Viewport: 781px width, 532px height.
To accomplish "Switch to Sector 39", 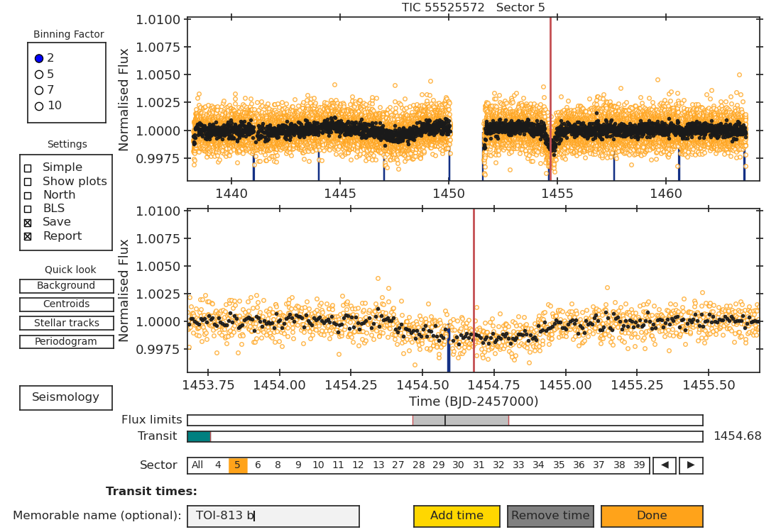I will tap(639, 465).
